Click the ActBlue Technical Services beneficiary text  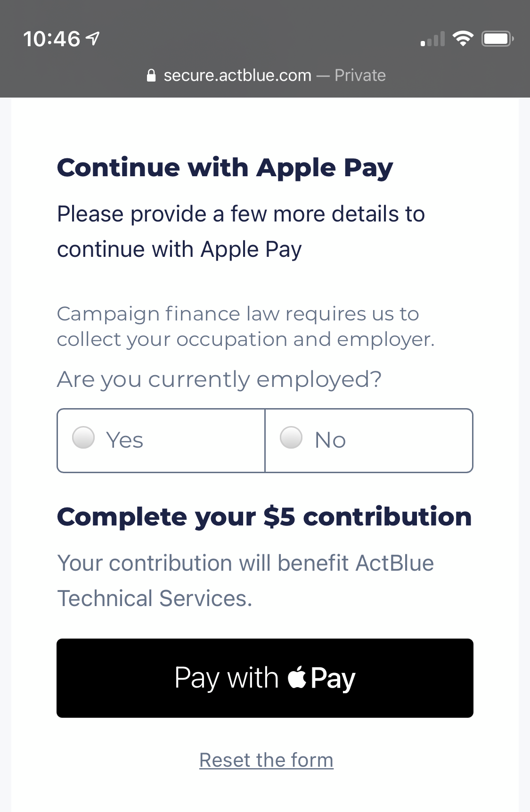coord(245,581)
